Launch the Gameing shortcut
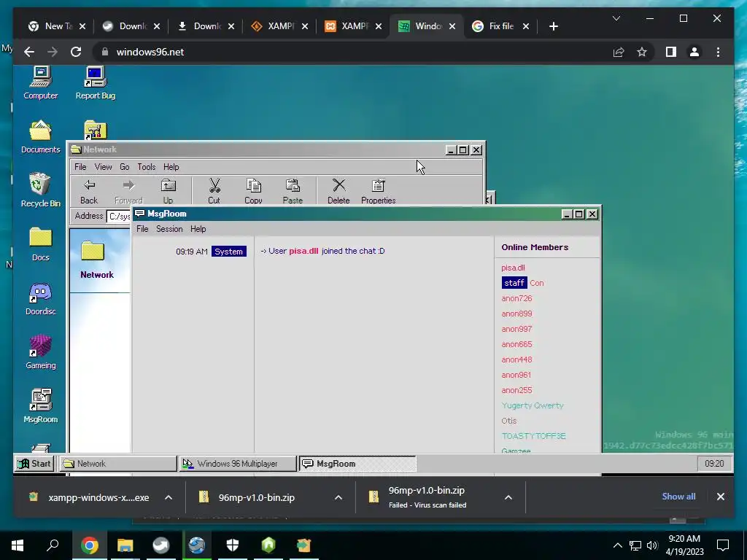This screenshot has width=747, height=560. 41,352
